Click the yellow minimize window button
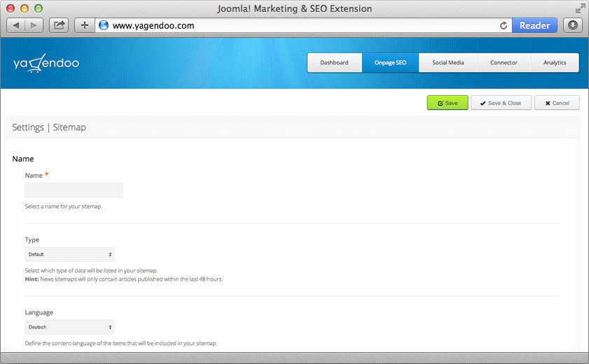This screenshot has width=589, height=364. coord(25,8)
